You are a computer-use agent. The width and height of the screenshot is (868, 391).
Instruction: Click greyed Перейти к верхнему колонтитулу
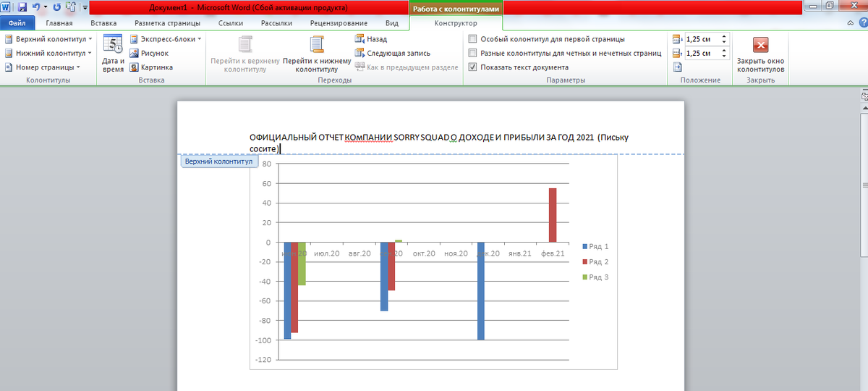[x=244, y=54]
